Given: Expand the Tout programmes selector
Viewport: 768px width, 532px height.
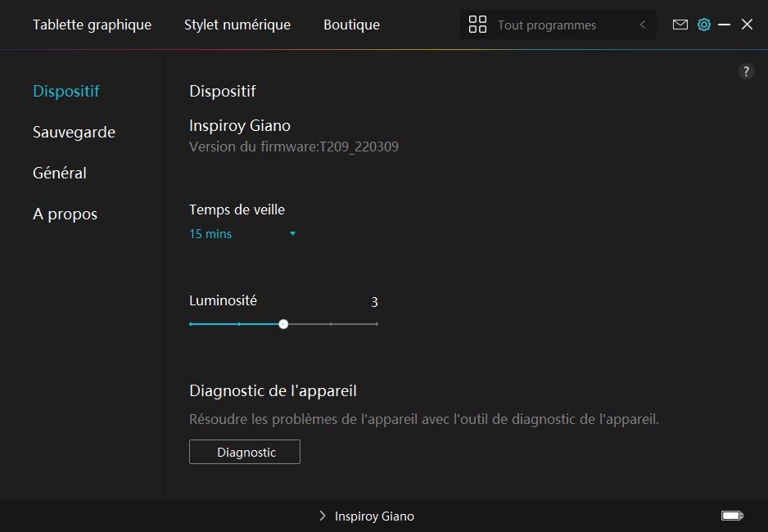Looking at the screenshot, I should [546, 25].
